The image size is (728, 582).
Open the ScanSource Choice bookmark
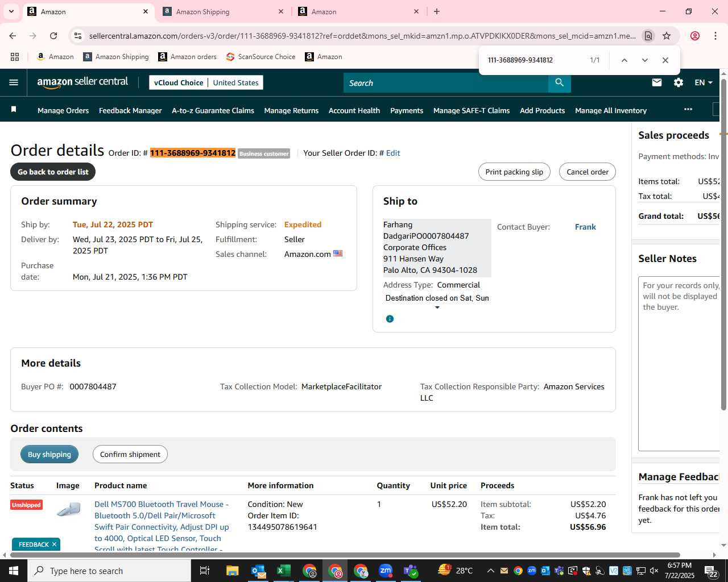tap(260, 57)
